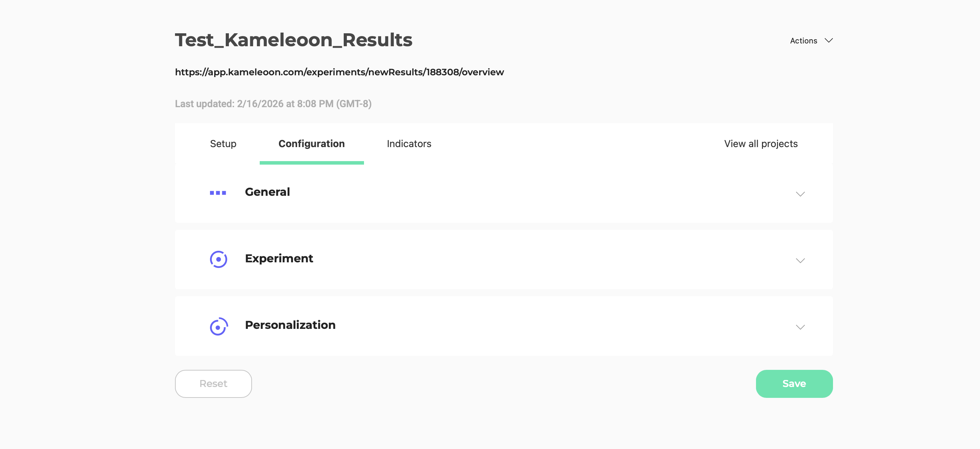The image size is (980, 449).
Task: Expand the Experiment section using its chevron
Action: point(800,261)
